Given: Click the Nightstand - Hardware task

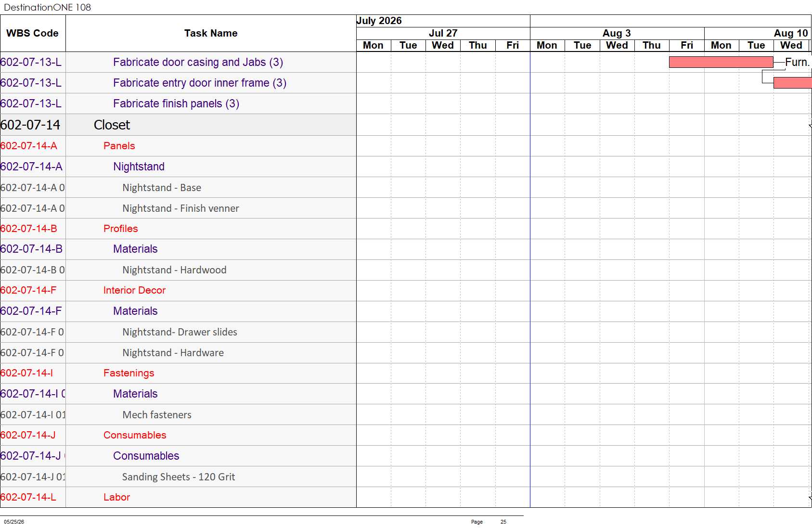Looking at the screenshot, I should [x=173, y=353].
